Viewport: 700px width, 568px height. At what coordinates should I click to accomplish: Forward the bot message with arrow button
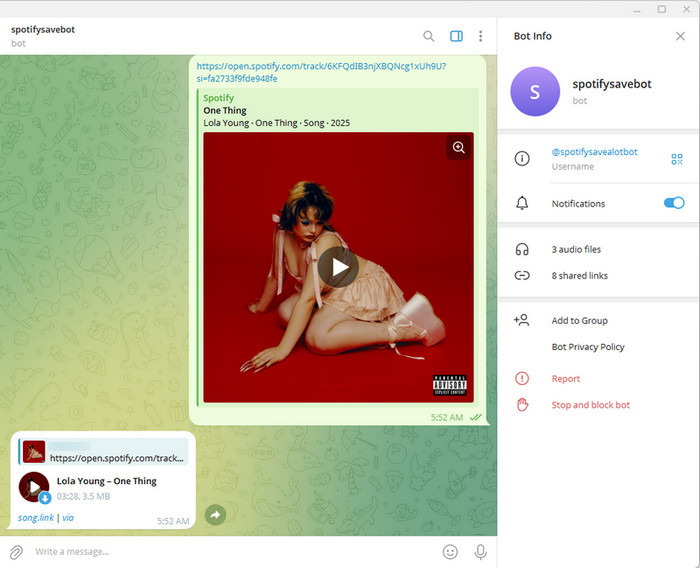click(x=215, y=515)
